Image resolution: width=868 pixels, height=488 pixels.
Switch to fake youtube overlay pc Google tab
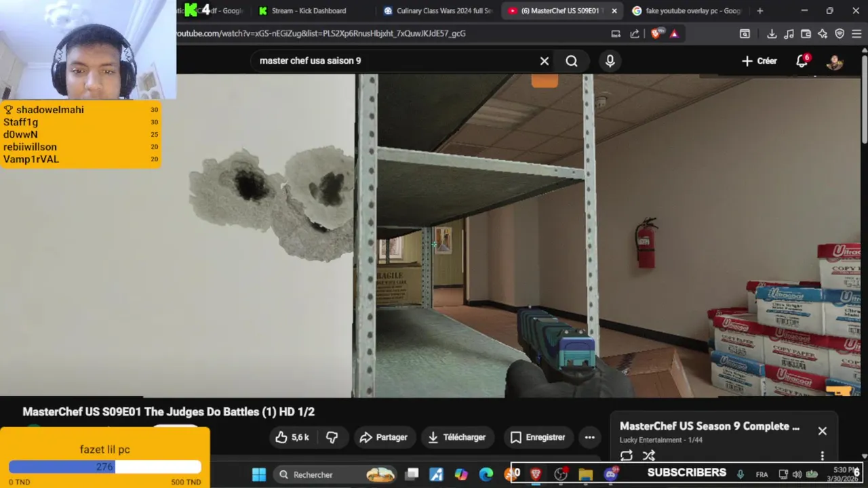click(687, 11)
